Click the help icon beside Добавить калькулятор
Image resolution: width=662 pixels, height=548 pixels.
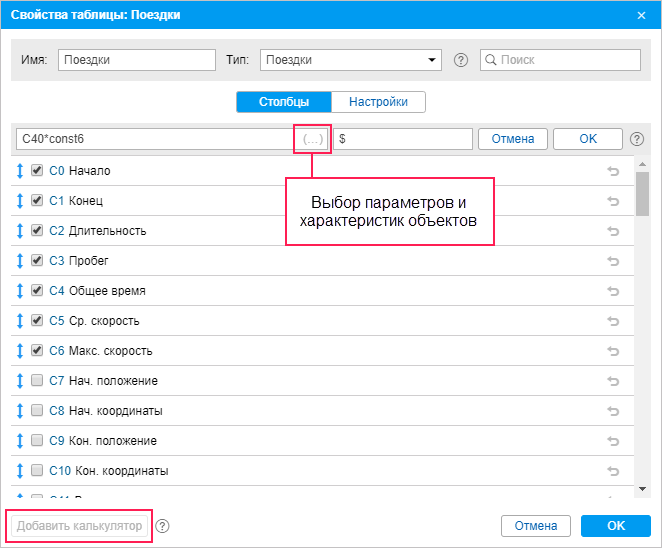[x=163, y=526]
